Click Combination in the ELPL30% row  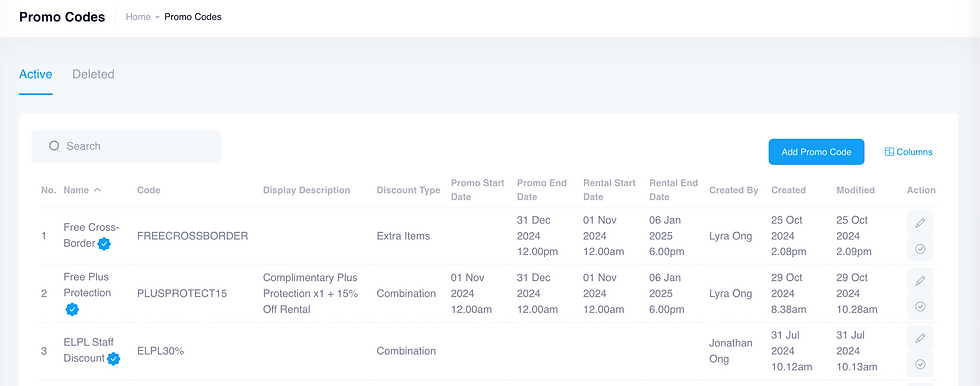click(x=406, y=351)
